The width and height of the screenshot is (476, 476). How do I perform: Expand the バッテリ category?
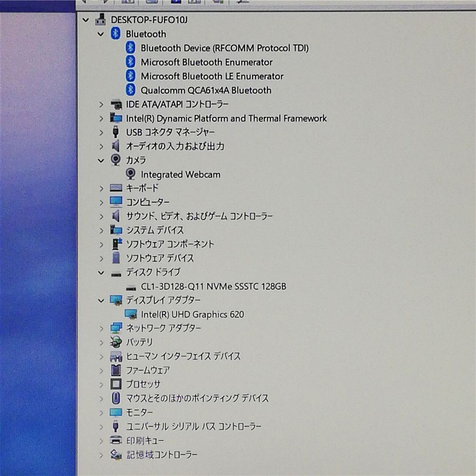(x=101, y=342)
